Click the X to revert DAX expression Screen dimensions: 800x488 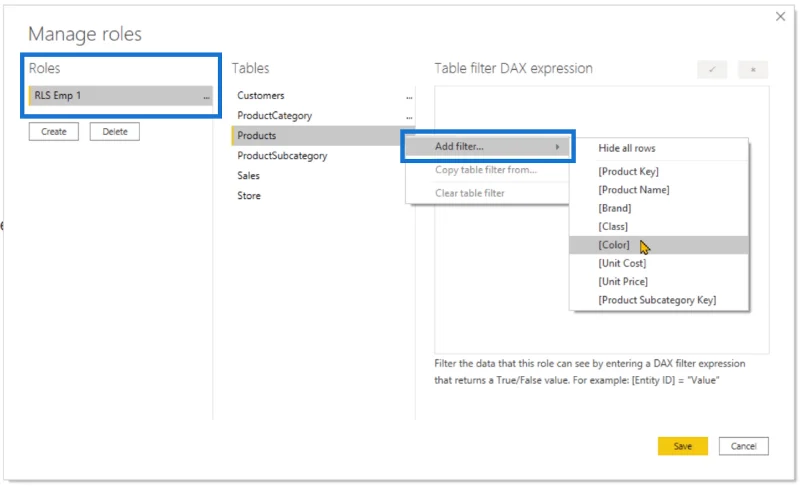pyautogui.click(x=753, y=69)
